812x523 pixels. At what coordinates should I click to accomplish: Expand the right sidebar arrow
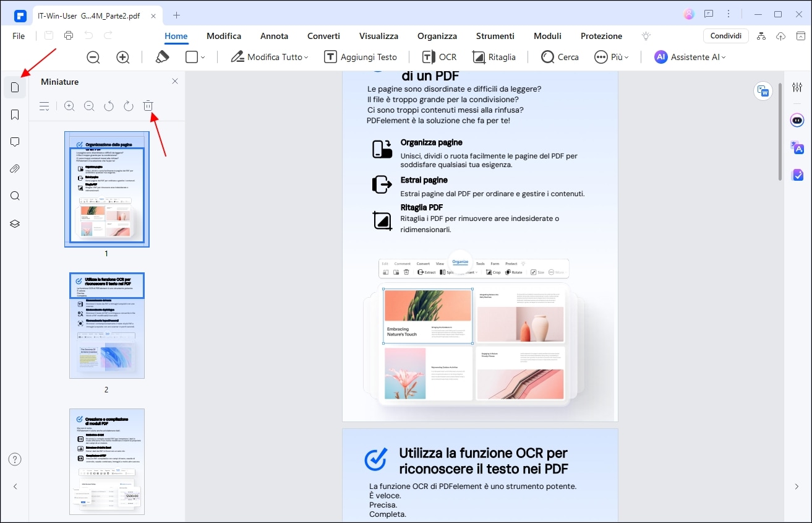(x=797, y=486)
